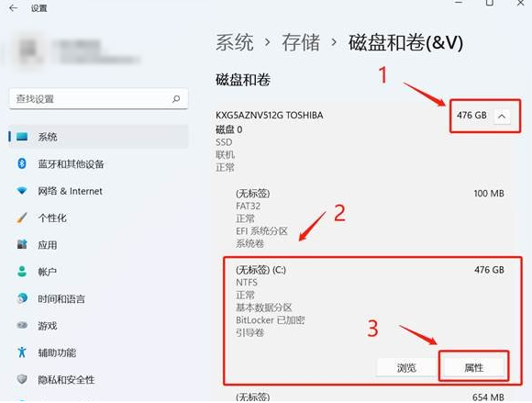Open 应用 apps icon
This screenshot has height=403, width=532.
22,244
